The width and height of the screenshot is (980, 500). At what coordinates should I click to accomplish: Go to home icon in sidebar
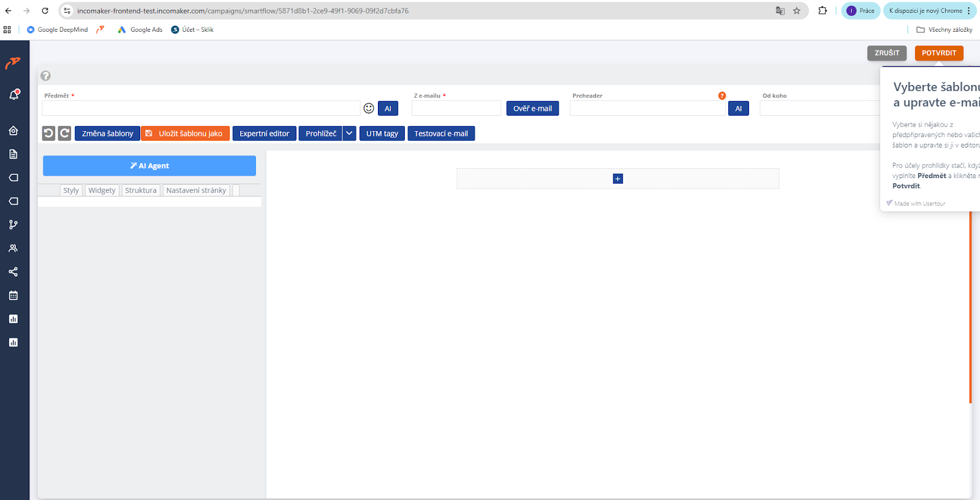pyautogui.click(x=13, y=130)
